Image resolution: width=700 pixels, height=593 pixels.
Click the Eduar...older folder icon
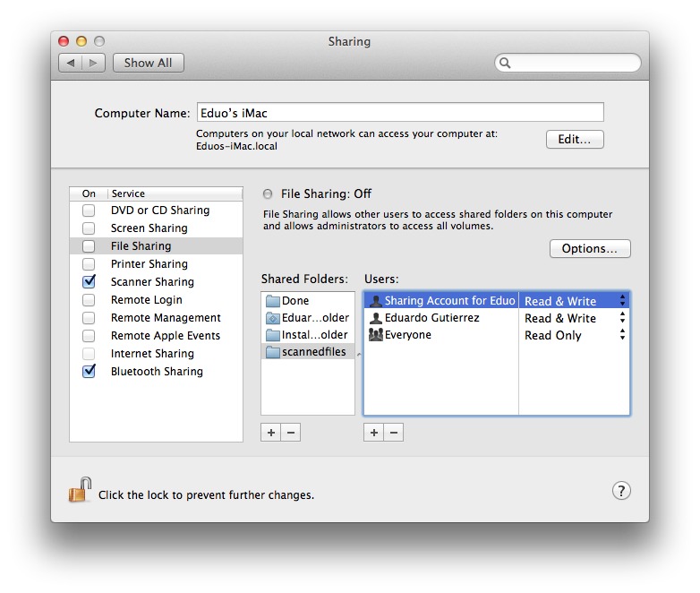pos(272,318)
